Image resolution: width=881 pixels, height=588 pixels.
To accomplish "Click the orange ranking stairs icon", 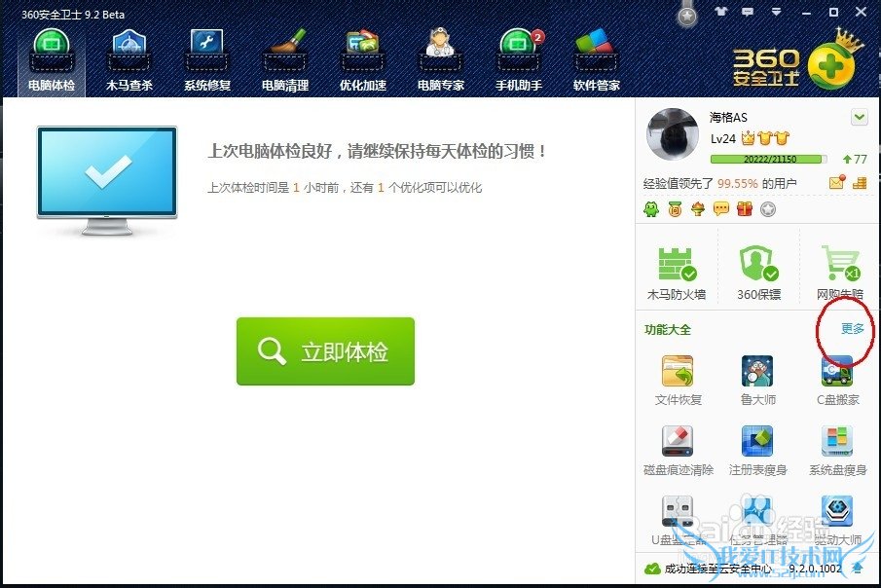I will coord(860,183).
